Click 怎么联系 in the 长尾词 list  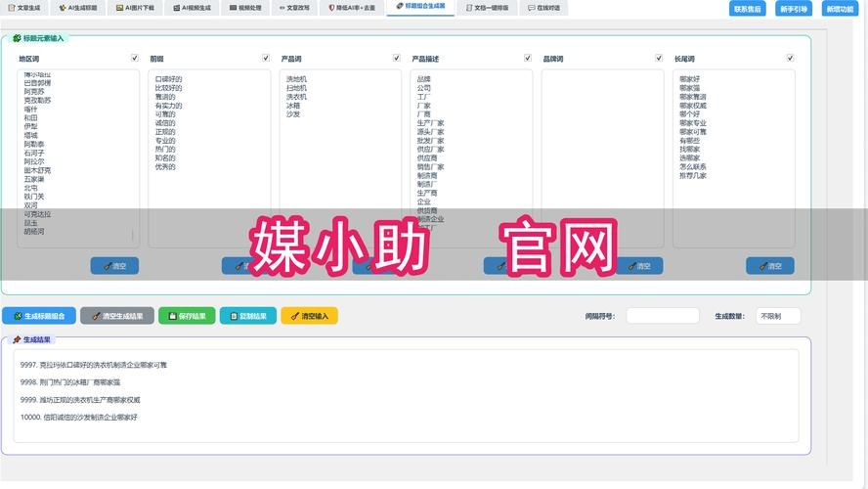coord(693,166)
